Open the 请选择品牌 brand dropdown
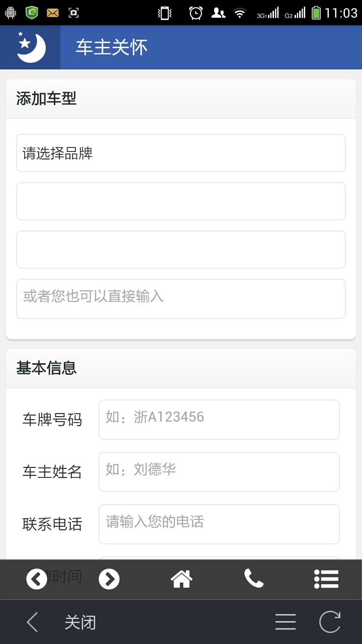The height and width of the screenshot is (644, 362). [x=181, y=153]
